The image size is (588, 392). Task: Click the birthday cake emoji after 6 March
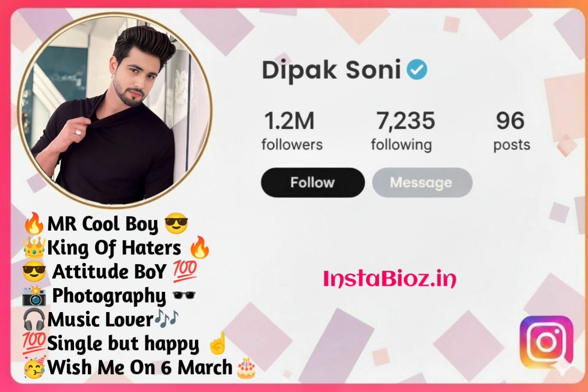pyautogui.click(x=246, y=367)
